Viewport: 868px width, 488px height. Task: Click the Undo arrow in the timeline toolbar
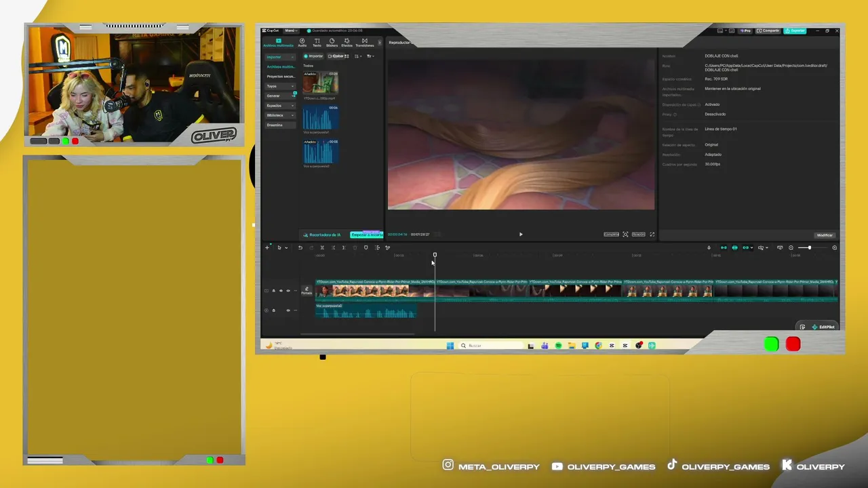(300, 247)
